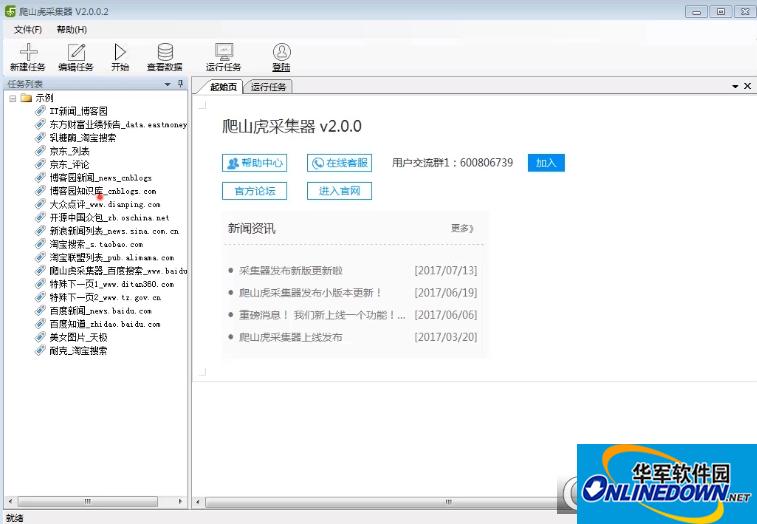757x524 pixels.
Task: Click task list scrollbar left arrow
Action: (10, 501)
